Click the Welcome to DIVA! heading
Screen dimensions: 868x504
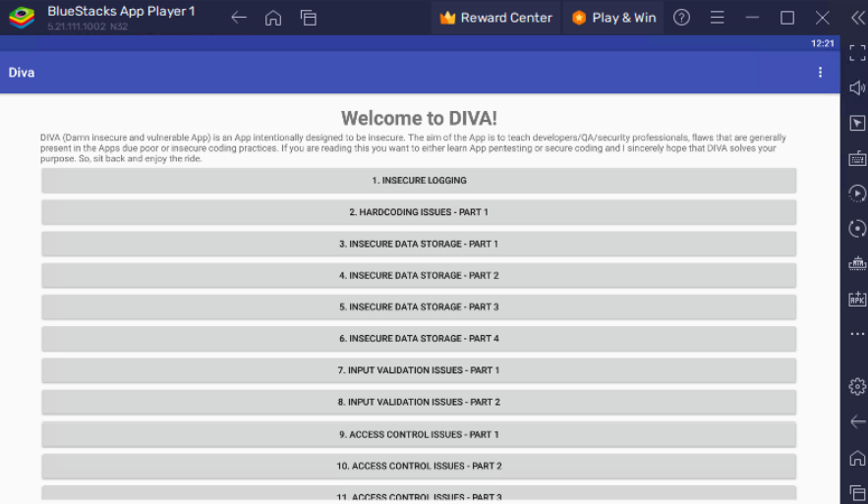tap(419, 119)
